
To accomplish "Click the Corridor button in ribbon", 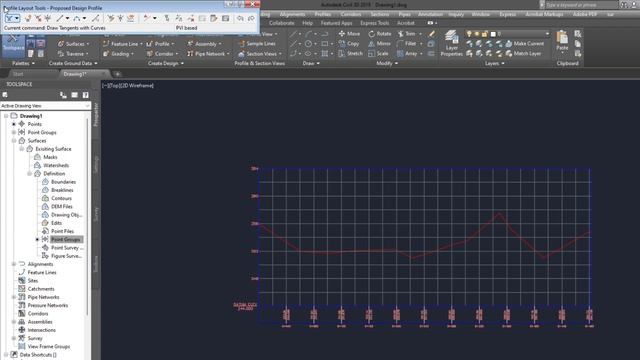I will tap(162, 53).
